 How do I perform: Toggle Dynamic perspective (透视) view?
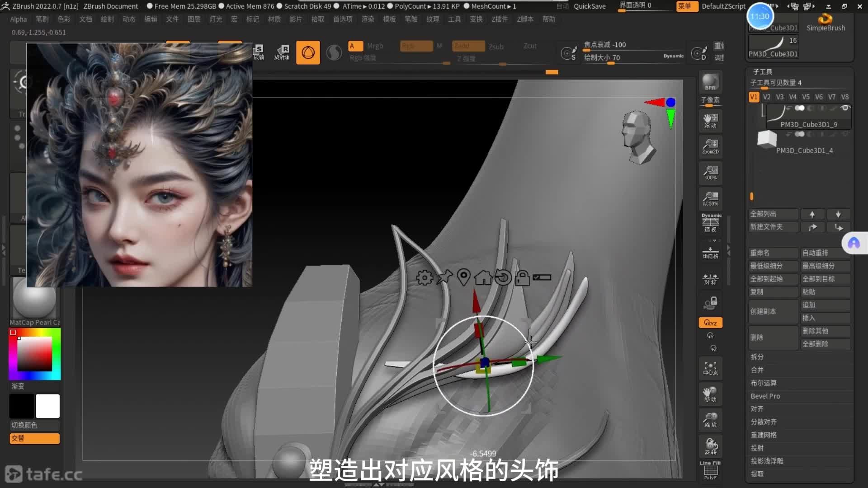pos(710,223)
